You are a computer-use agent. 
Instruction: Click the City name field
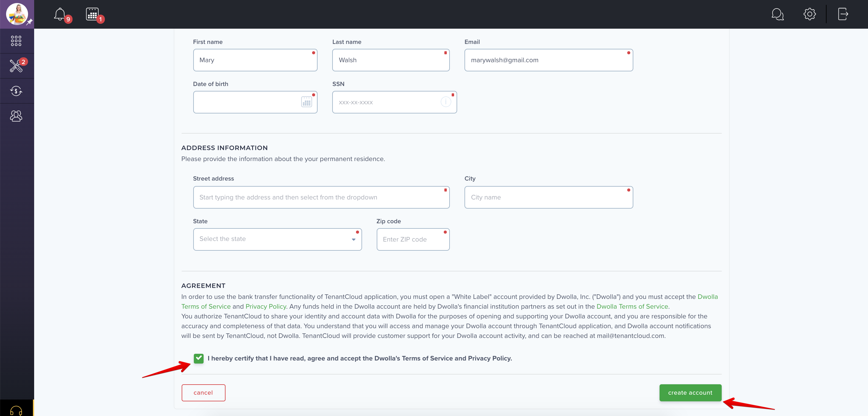coord(548,197)
